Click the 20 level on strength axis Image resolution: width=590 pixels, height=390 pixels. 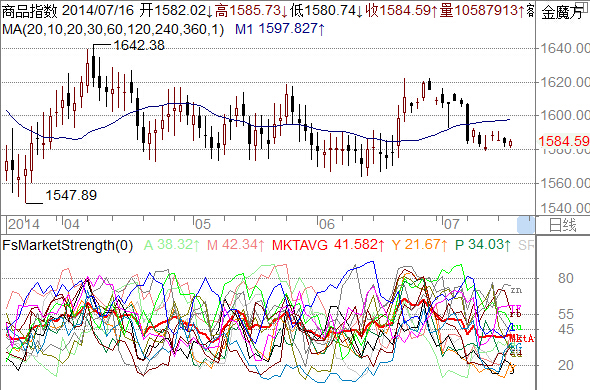pos(566,365)
